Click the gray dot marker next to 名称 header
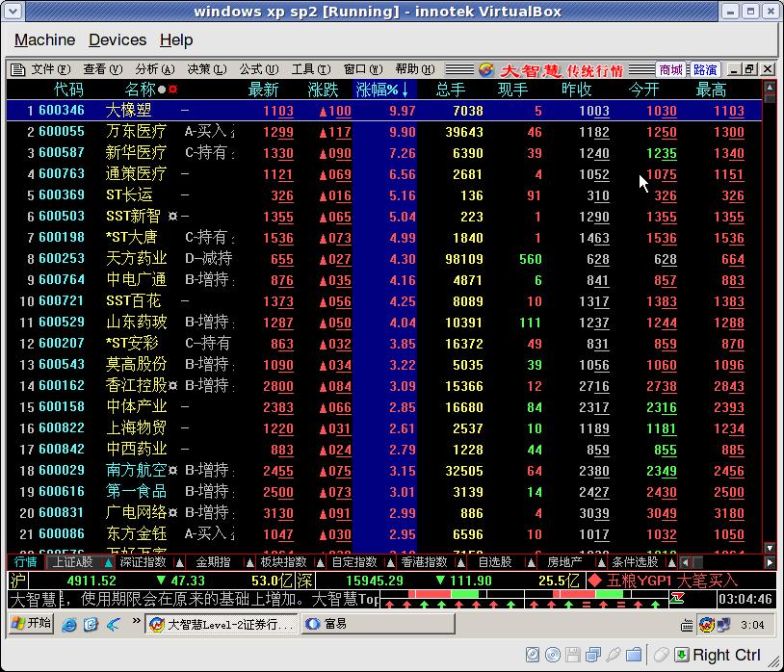784x672 pixels. pyautogui.click(x=162, y=90)
